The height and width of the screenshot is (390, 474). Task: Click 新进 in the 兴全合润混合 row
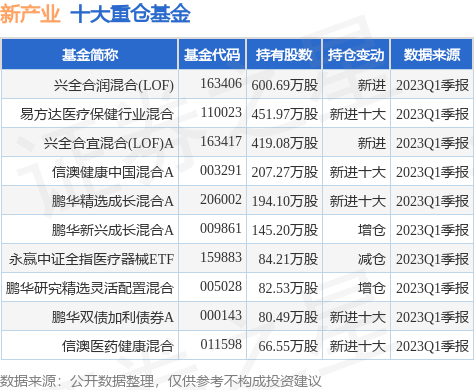pyautogui.click(x=372, y=85)
